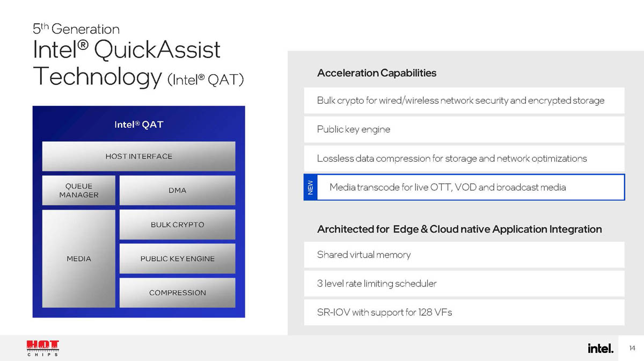Click the COMPRESSION block
Viewport: 644px width, 361px height.
coord(177,293)
